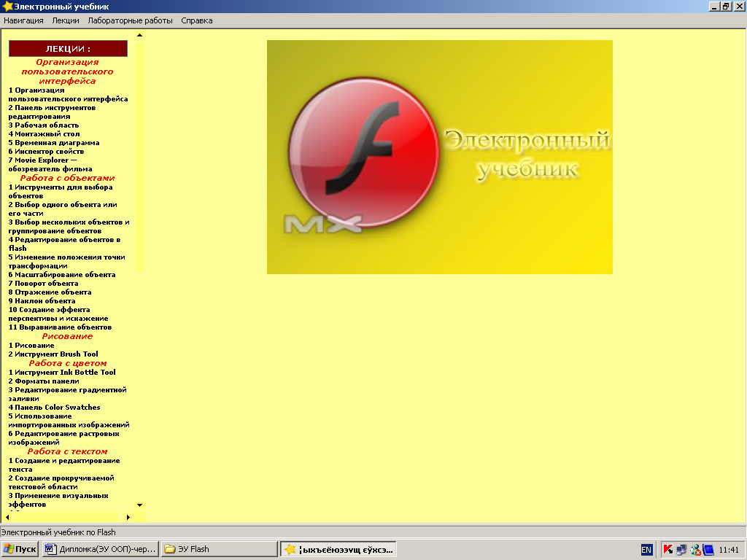Click the vertical scrollbar thumb of the lectures list
The height and width of the screenshot is (560, 747).
coord(139,157)
